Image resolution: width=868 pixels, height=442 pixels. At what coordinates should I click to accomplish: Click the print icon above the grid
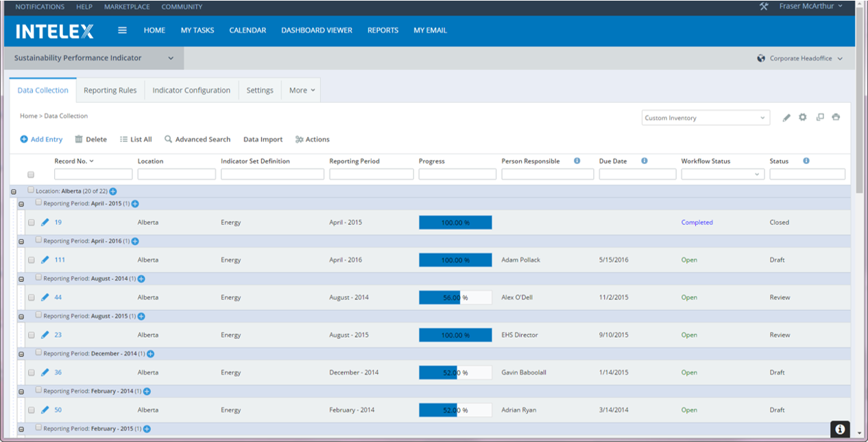(x=836, y=117)
